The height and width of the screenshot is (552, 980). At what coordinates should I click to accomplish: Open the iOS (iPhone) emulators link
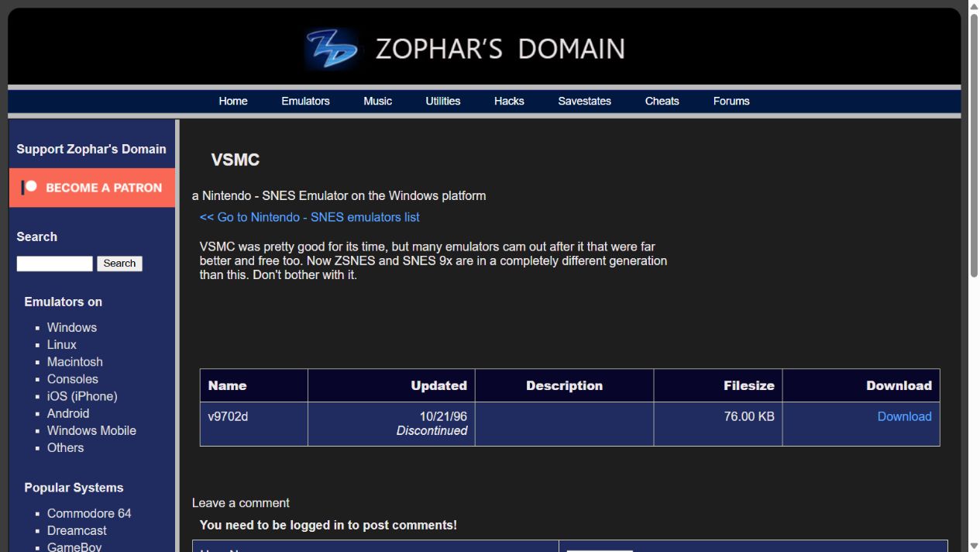pyautogui.click(x=82, y=395)
